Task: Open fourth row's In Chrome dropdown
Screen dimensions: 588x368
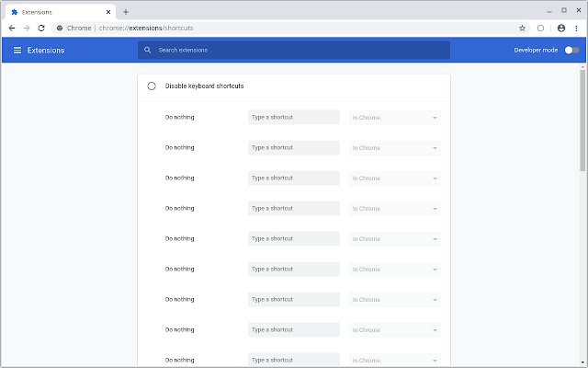Action: pyautogui.click(x=395, y=209)
